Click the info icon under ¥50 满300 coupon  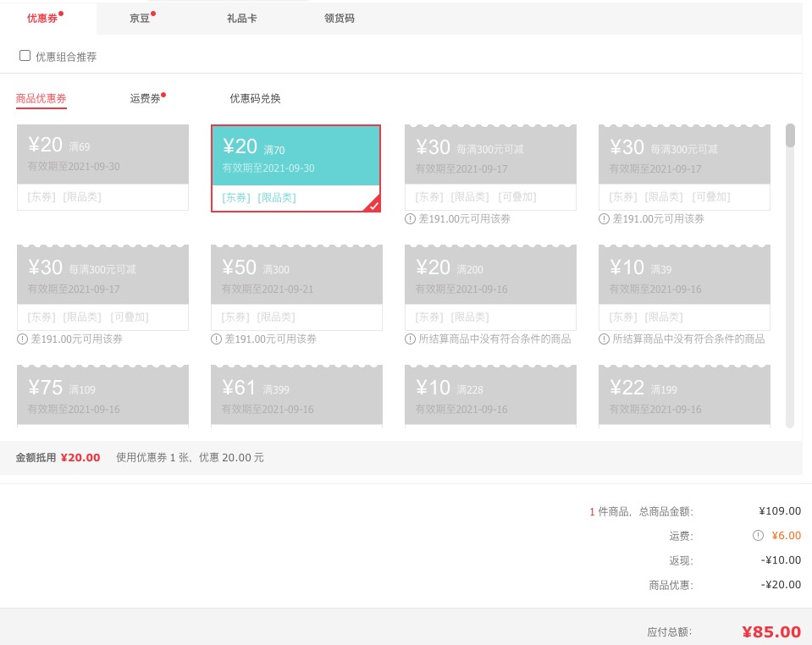(216, 339)
